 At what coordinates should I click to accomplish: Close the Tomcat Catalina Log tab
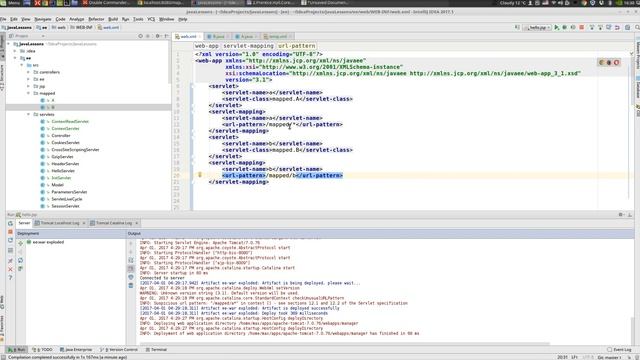coord(136,223)
